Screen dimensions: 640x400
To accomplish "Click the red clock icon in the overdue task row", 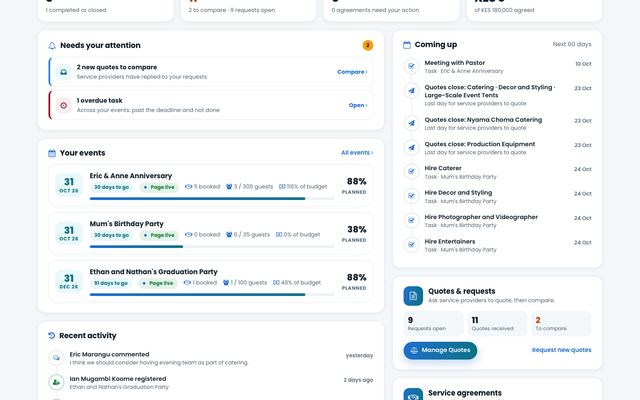I will pyautogui.click(x=64, y=105).
